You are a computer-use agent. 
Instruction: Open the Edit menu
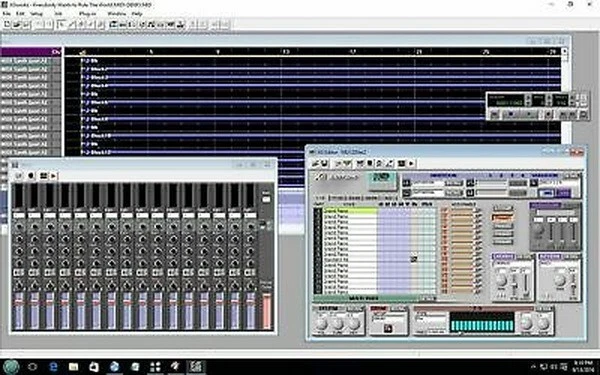[x=20, y=14]
